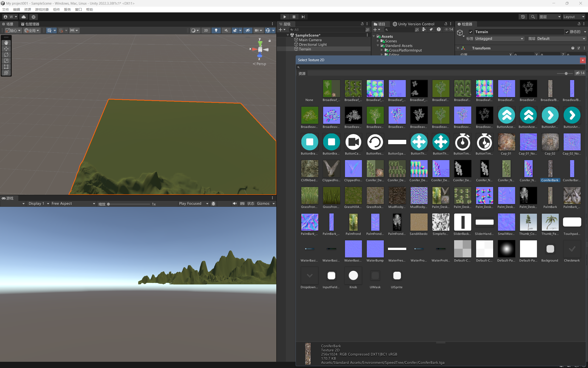Open the 图层 layers dropdown
Image resolution: width=588 pixels, height=368 pixels.
click(x=550, y=17)
